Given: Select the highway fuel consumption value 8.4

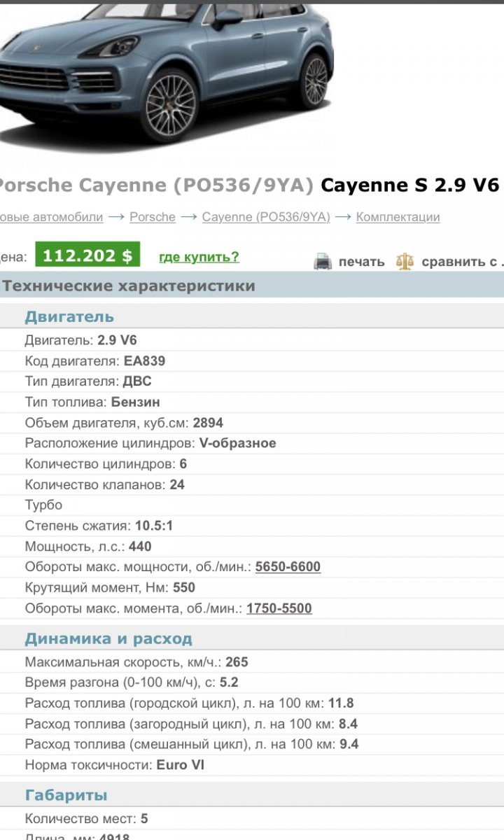Looking at the screenshot, I should coord(349,724).
